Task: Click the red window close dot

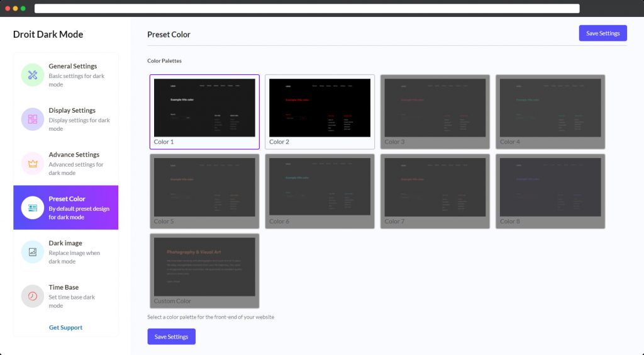Action: [8, 8]
